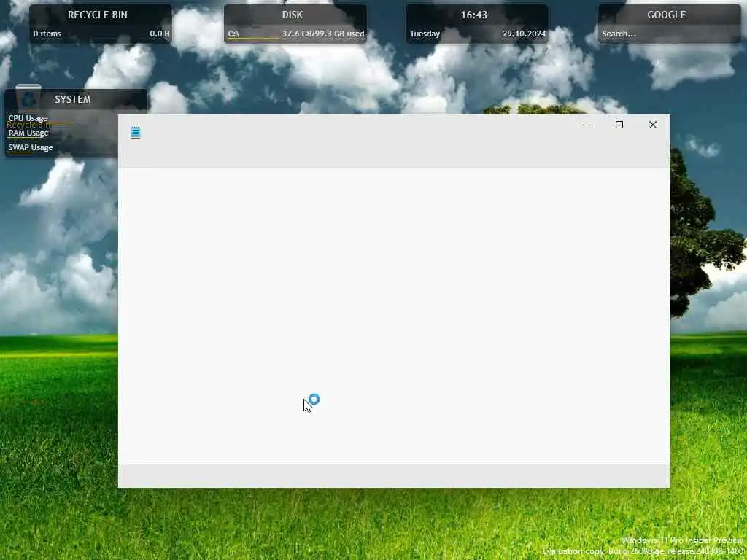Screen dimensions: 747x560
Task: Click the 16:43 clock time
Action: tap(474, 15)
